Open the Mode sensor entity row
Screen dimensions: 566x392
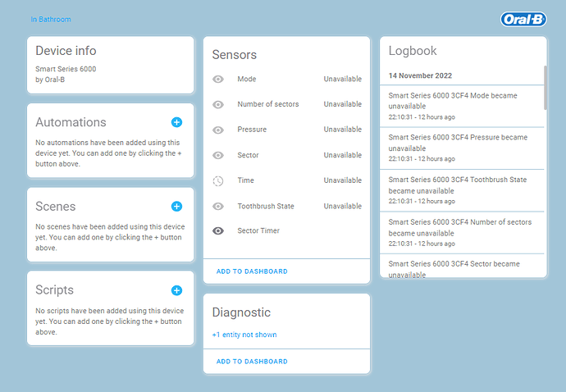tap(286, 79)
